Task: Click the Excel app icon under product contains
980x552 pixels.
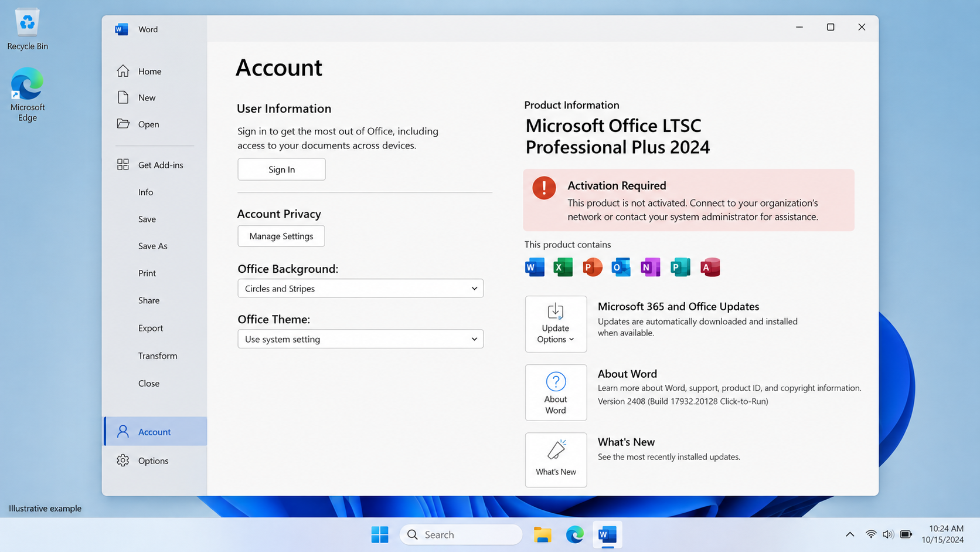Action: click(x=563, y=267)
